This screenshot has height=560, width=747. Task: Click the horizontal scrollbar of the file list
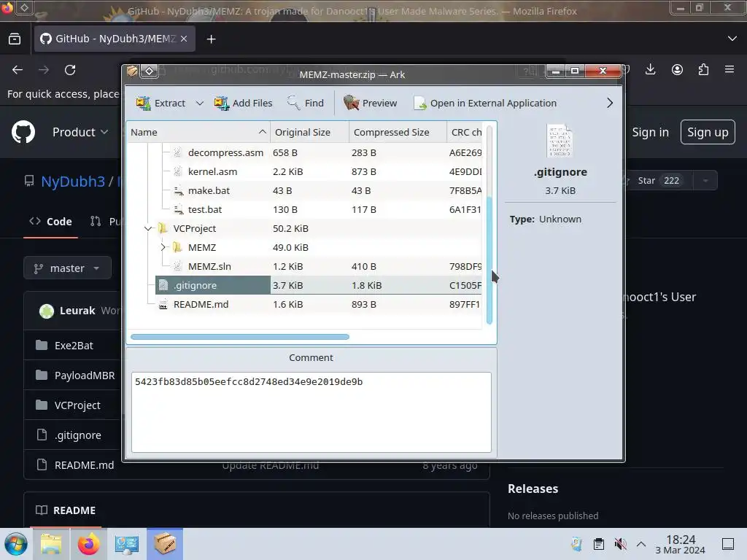pos(239,337)
